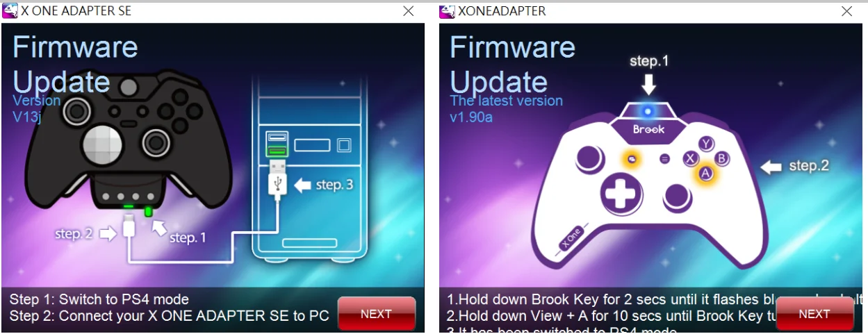Click the glowing blue Brook key on the controller

click(x=648, y=111)
